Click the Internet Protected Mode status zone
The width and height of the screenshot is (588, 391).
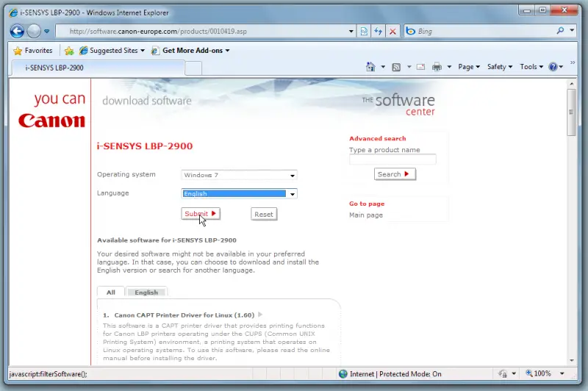pyautogui.click(x=390, y=374)
